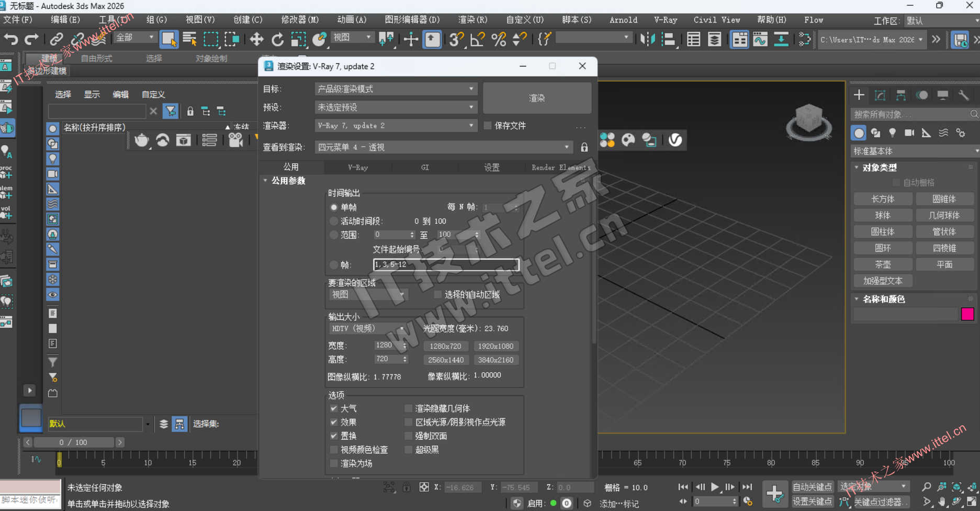
Task: Play the animation
Action: pos(715,487)
